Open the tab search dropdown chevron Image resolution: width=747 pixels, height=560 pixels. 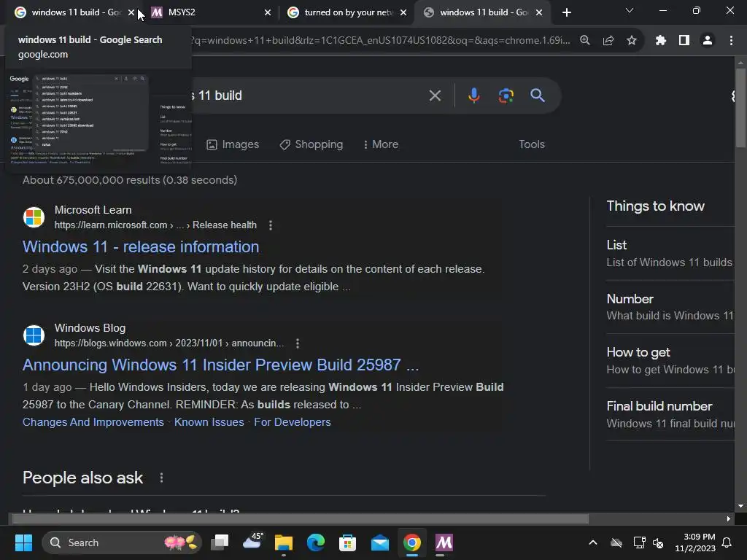(630, 10)
